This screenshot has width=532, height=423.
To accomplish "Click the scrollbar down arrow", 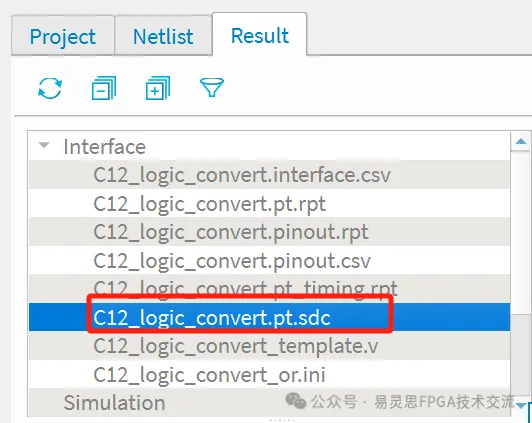I will [x=521, y=405].
